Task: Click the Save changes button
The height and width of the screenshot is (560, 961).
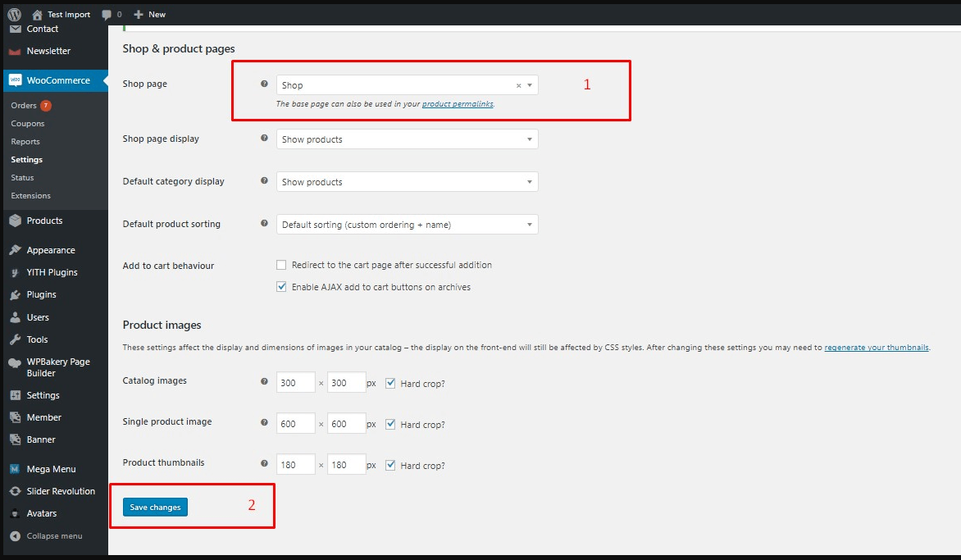Action: click(x=155, y=508)
